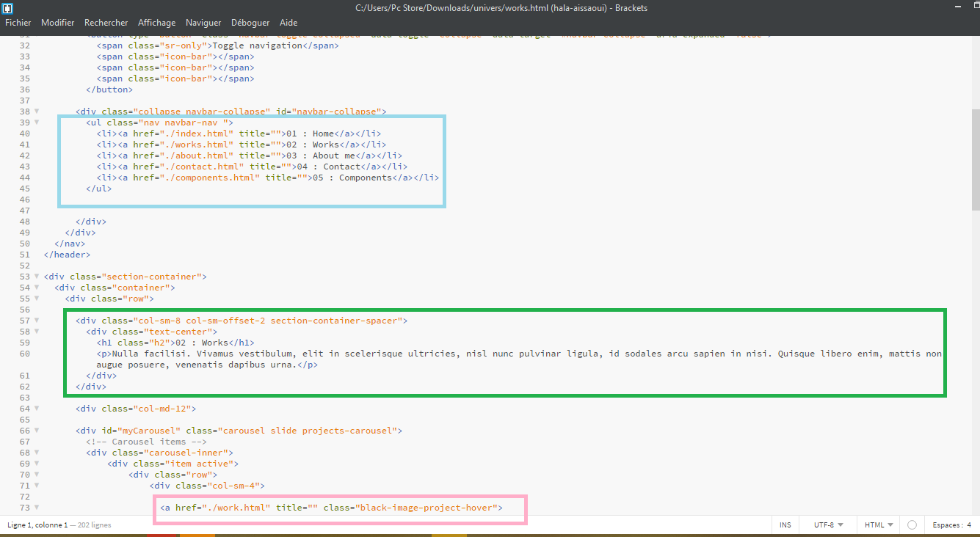
Task: Collapse the section-container fold at line 53
Action: [x=36, y=277]
